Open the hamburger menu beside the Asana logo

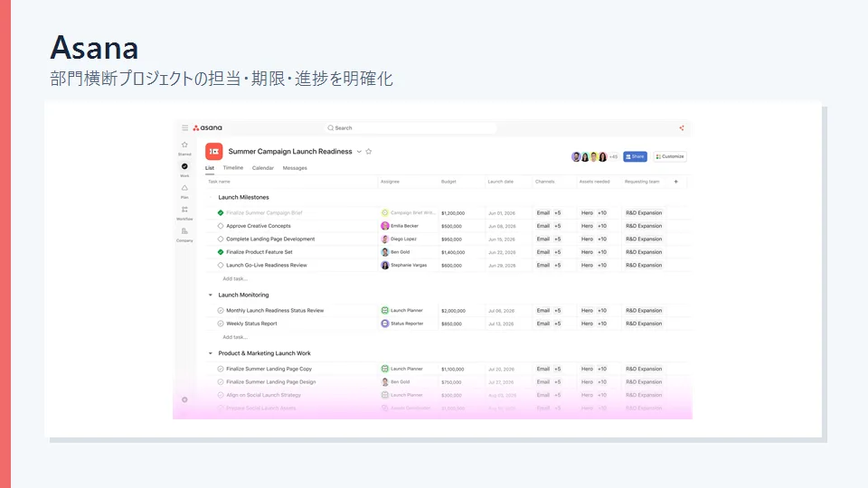[x=184, y=127]
